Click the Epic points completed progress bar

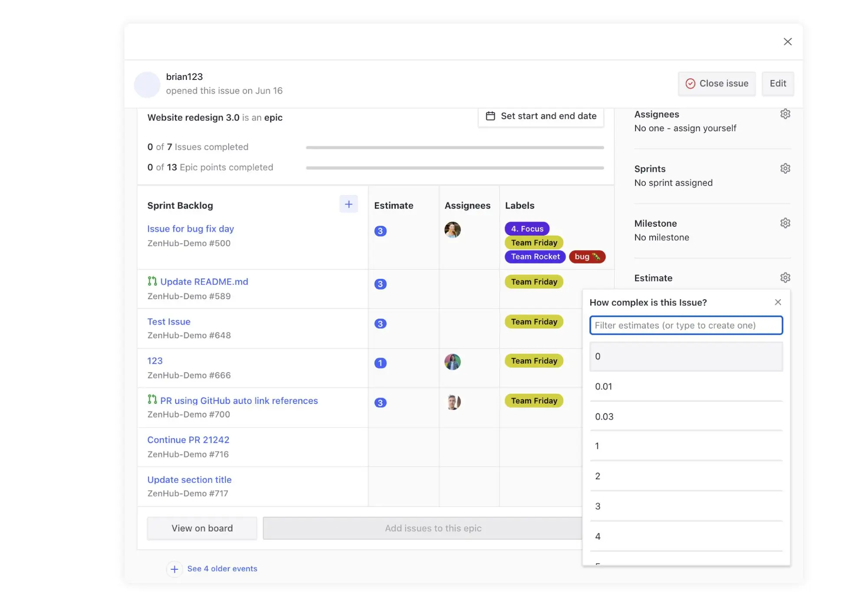[455, 168]
